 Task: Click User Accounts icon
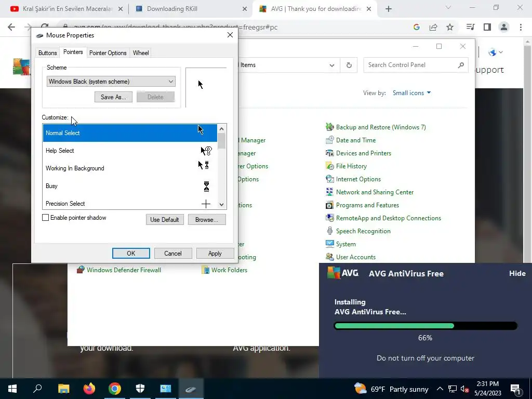click(329, 257)
